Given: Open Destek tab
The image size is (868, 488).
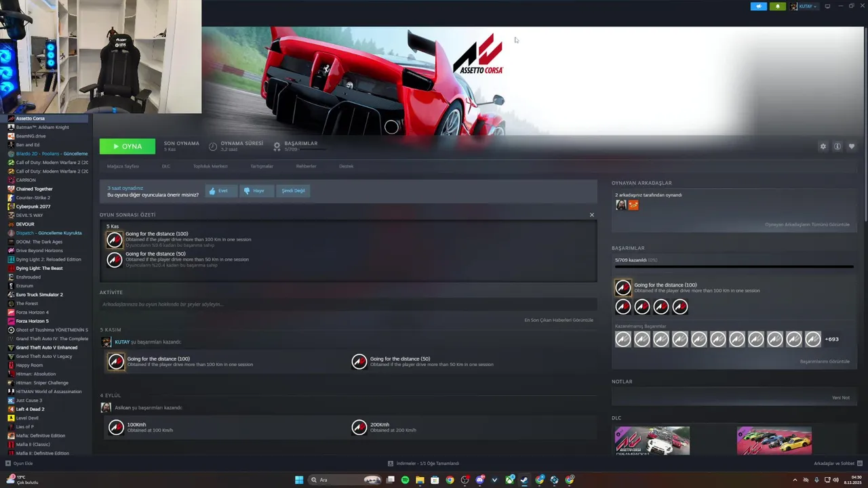Looking at the screenshot, I should [346, 166].
